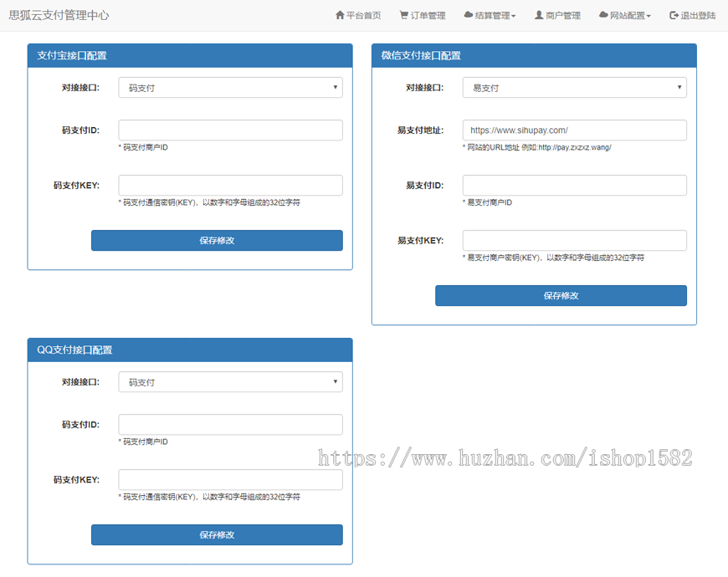Click 保存修改 in the QQ Pay panel

(x=217, y=534)
